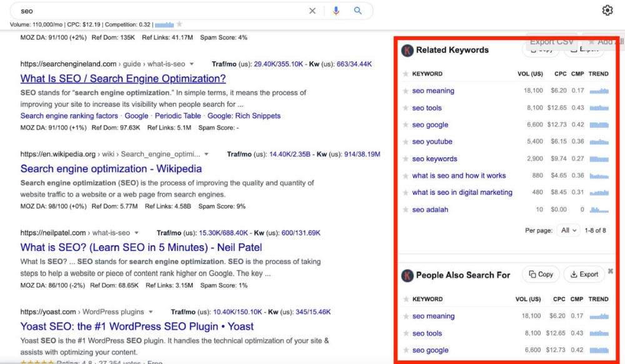
Task: Click into the search field containing 'seo'
Action: pos(156,11)
